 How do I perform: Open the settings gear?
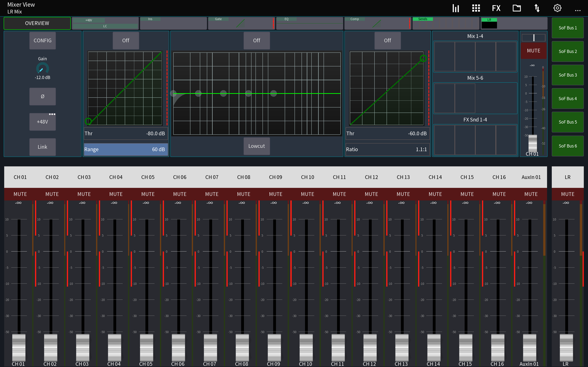[557, 8]
